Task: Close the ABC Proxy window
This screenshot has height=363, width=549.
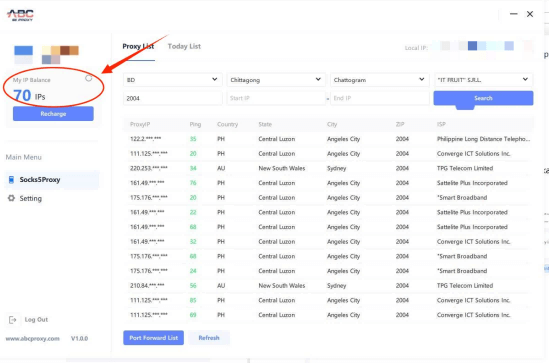Action: [x=530, y=14]
